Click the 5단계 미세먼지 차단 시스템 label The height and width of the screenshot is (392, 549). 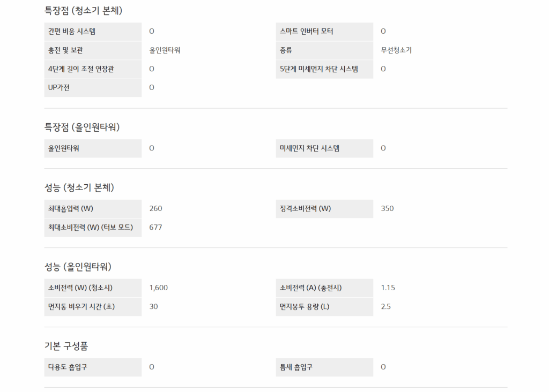point(318,69)
